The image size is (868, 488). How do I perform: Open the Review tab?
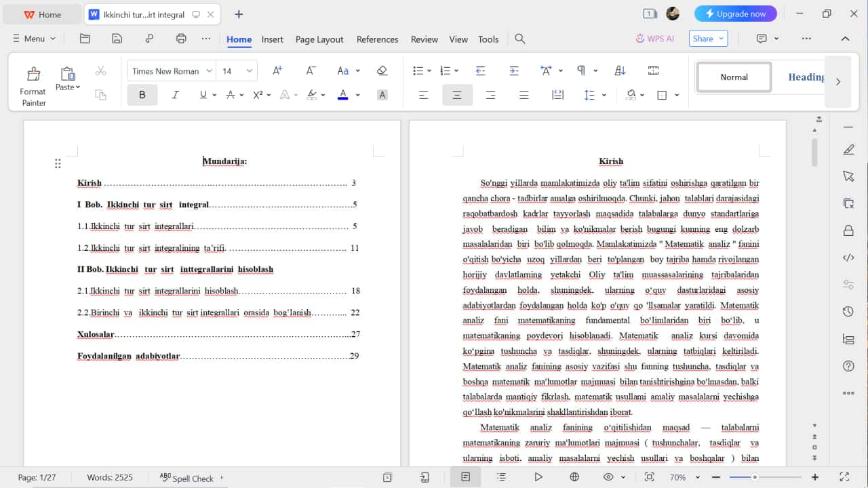pyautogui.click(x=425, y=39)
